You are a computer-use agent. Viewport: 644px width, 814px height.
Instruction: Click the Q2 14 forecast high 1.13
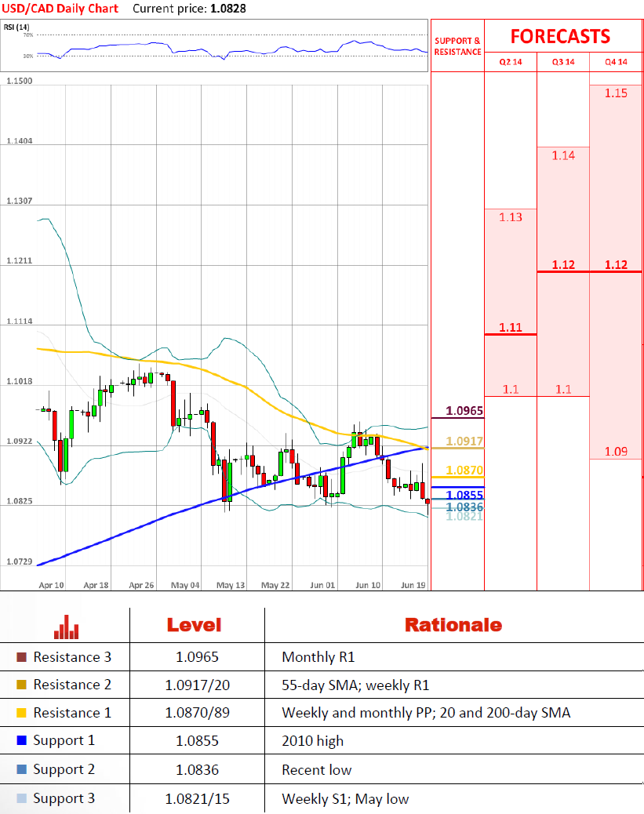511,217
